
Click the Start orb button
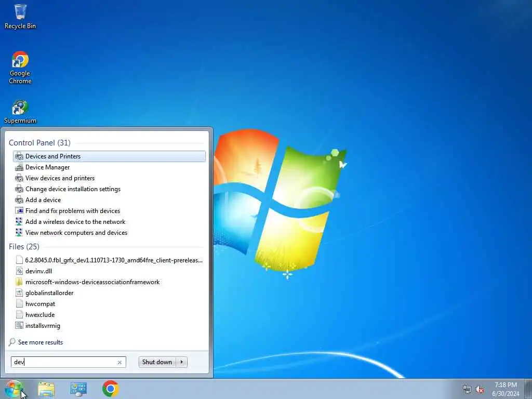[x=13, y=389]
